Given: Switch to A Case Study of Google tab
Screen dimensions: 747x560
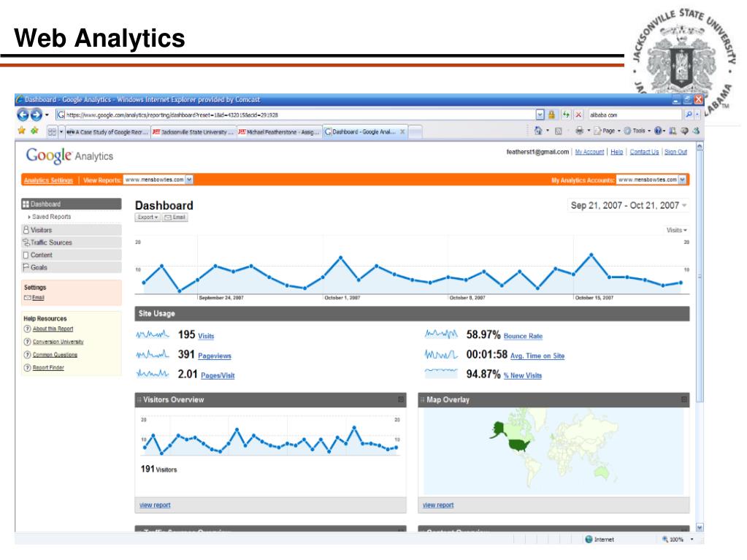Looking at the screenshot, I should [107, 132].
